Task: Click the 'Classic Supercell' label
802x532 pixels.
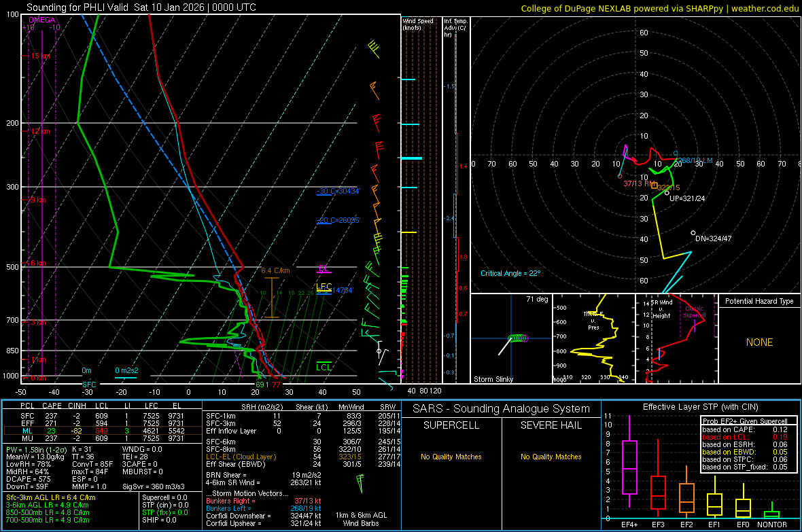Action: coord(695,312)
